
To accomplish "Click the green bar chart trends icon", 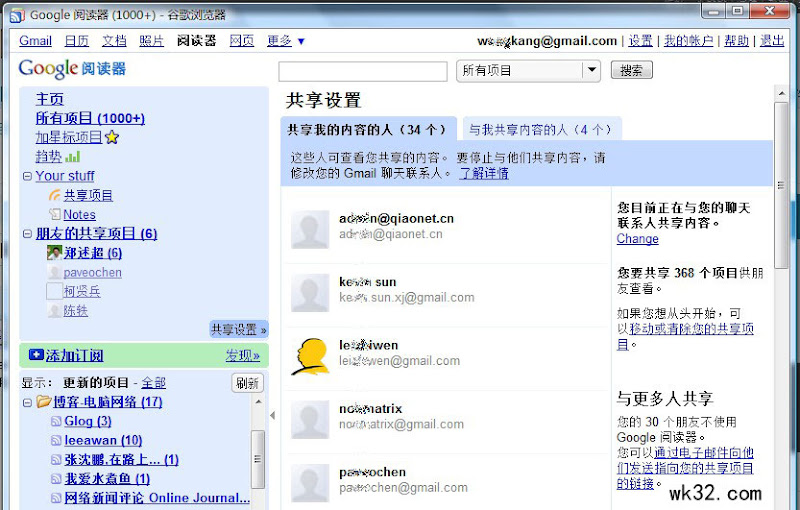I will (72, 157).
